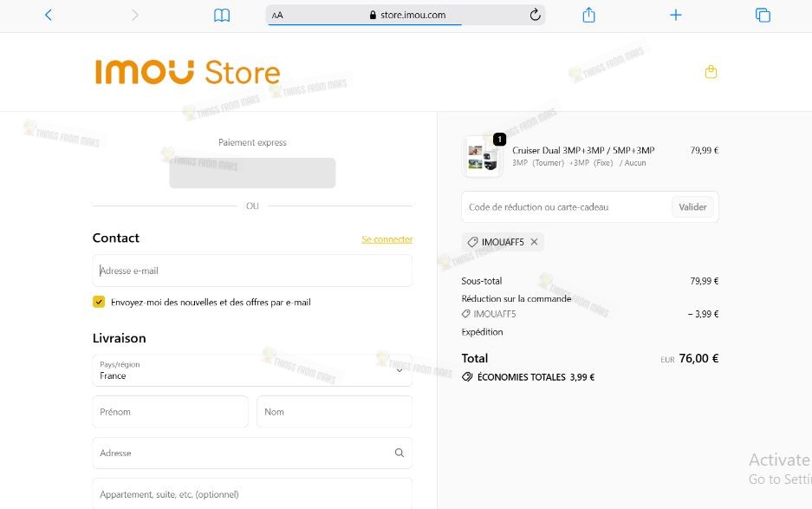Click the Valider button
Screen dimensions: 812x509
point(692,207)
